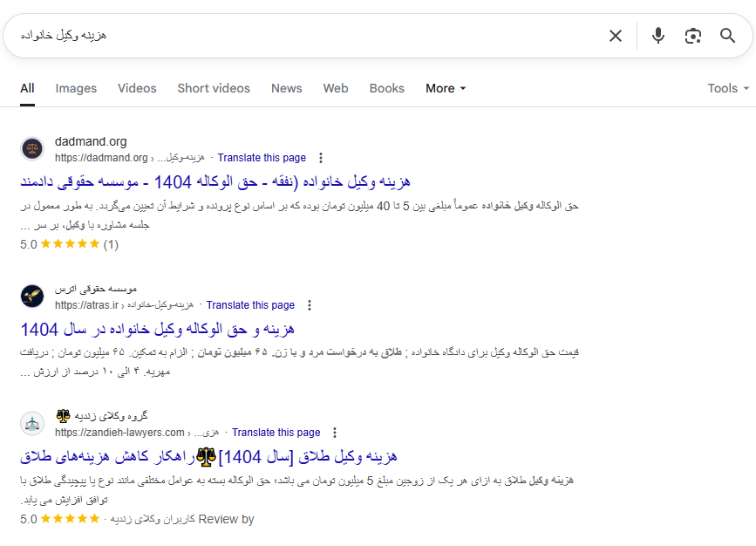Viewport: 756px width, 546px height.
Task: Open the dadmand.org site favicon
Action: (32, 149)
